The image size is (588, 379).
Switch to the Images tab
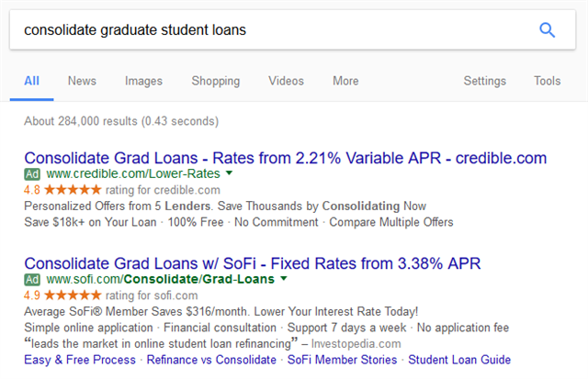[x=143, y=81]
